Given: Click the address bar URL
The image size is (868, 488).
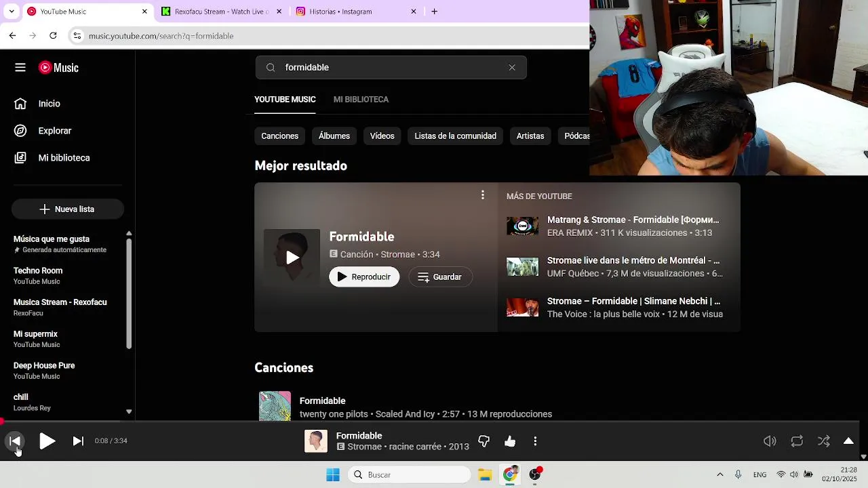Looking at the screenshot, I should 161,36.
